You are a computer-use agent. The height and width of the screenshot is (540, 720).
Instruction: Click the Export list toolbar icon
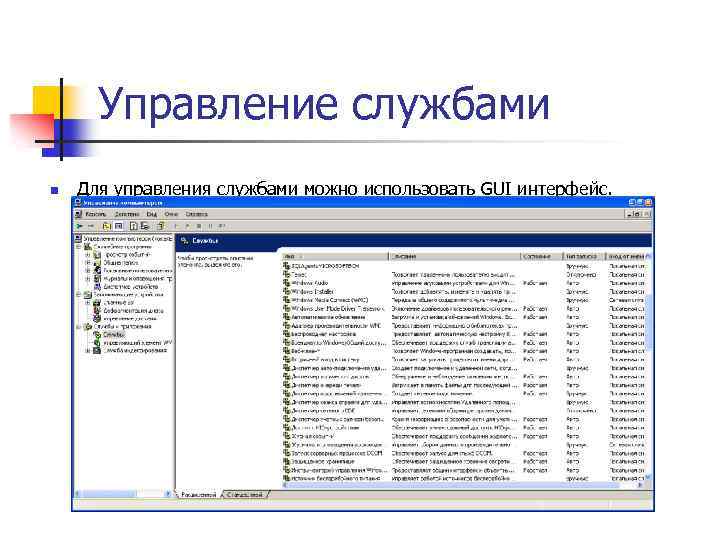pos(145,226)
